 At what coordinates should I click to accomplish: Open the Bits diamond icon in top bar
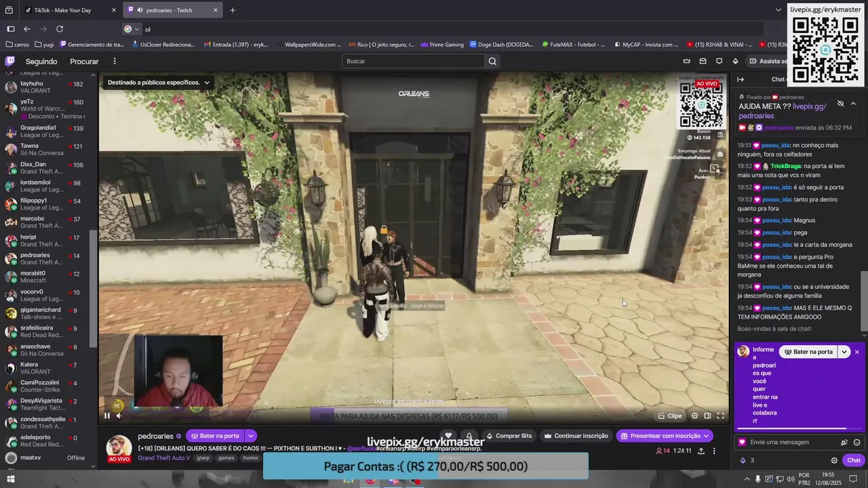[x=735, y=61]
